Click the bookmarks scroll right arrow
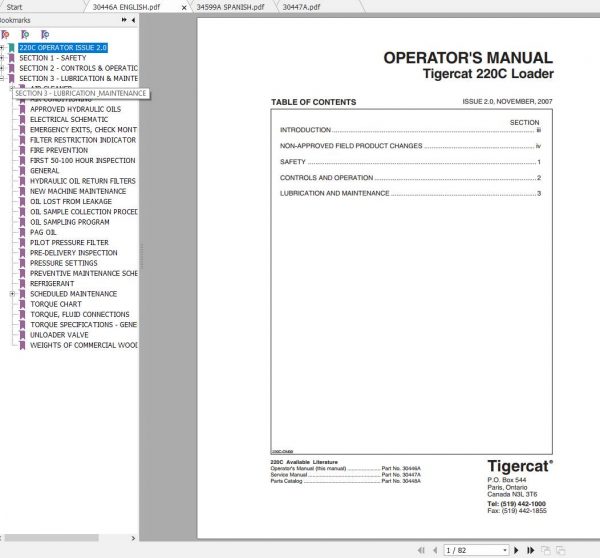 (x=133, y=538)
